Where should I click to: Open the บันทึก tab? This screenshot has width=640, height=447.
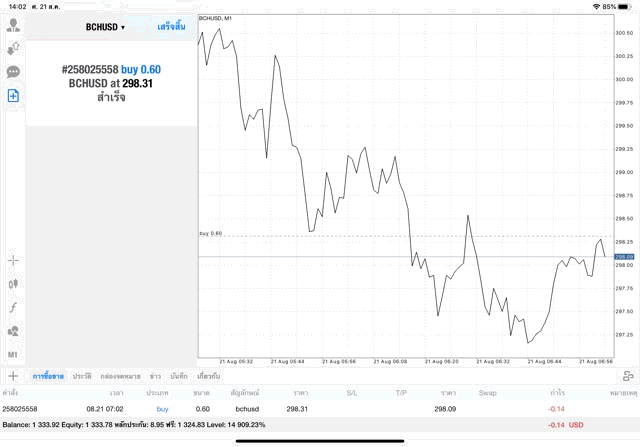pos(179,376)
